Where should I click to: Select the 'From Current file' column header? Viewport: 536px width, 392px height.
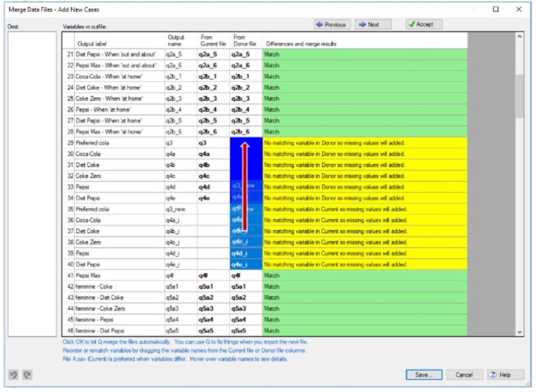(x=213, y=40)
